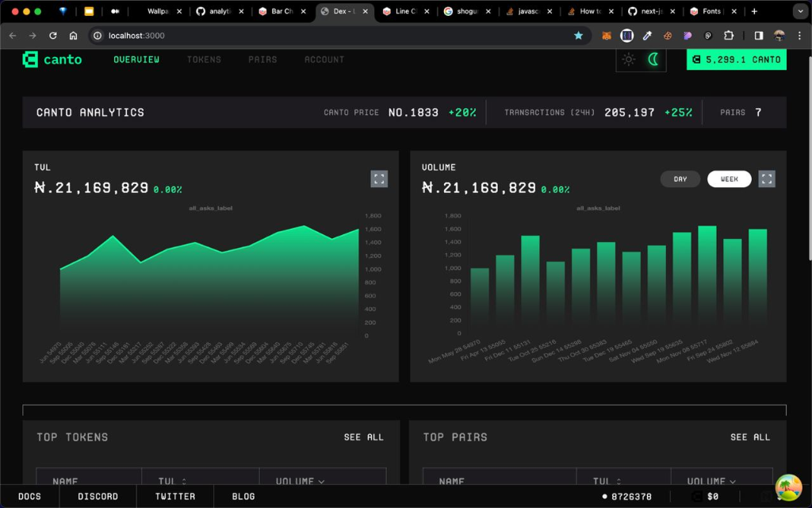Open the purple extension icon
Viewport: 812px width, 508px height.
(x=688, y=35)
